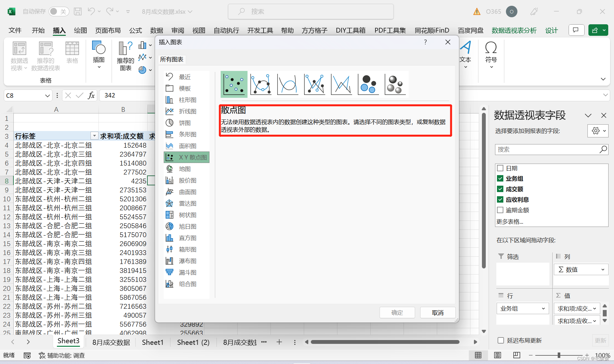Switch to 8月成交数据 sheet tab
Image resolution: width=614 pixels, height=364 pixels.
111,342
